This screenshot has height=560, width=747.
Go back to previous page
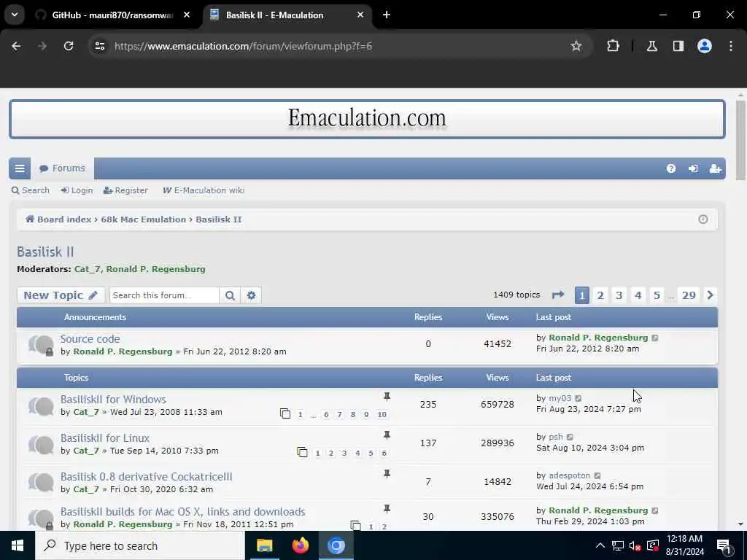[x=16, y=46]
